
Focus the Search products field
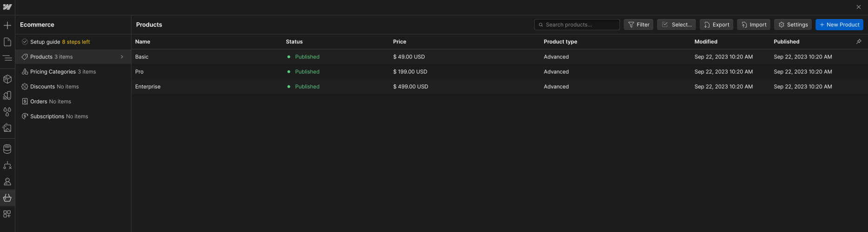point(577,25)
